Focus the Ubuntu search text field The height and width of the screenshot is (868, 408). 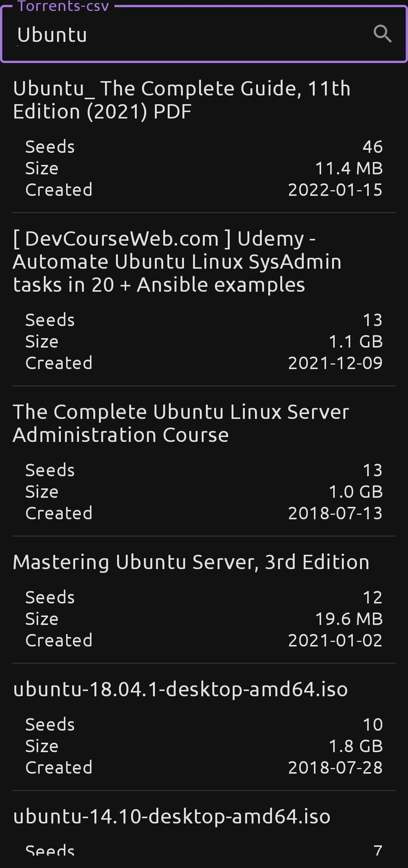pyautogui.click(x=189, y=35)
